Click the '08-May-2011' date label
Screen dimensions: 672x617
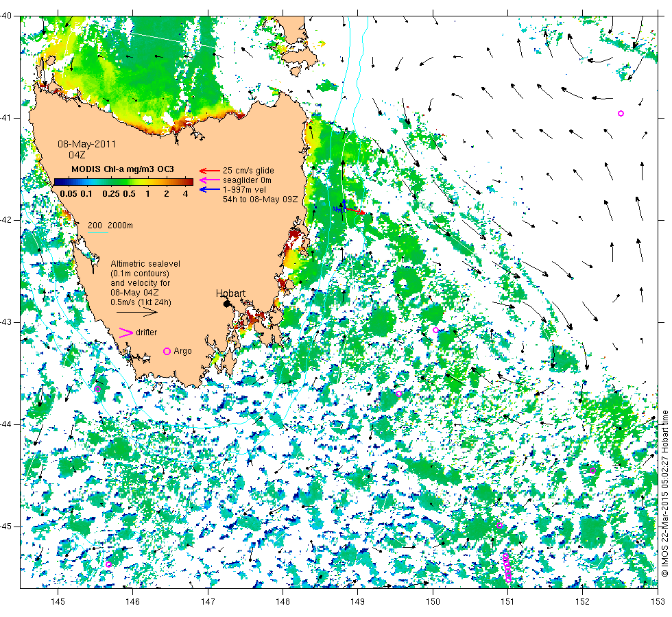[x=87, y=144]
